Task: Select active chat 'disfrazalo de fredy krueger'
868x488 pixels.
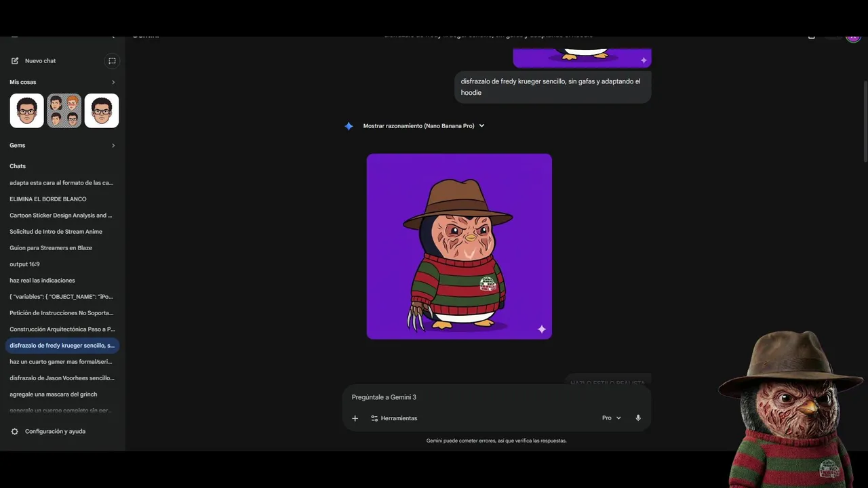Action: 62,346
